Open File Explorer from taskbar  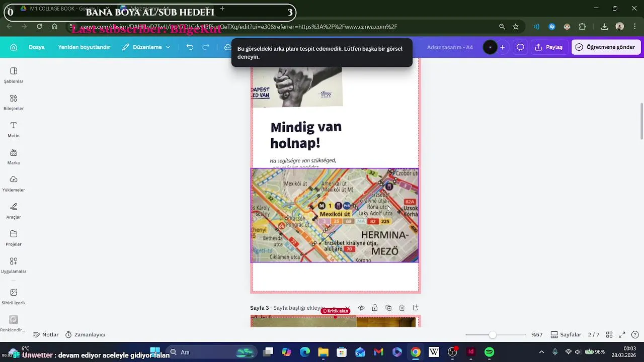[323, 352]
